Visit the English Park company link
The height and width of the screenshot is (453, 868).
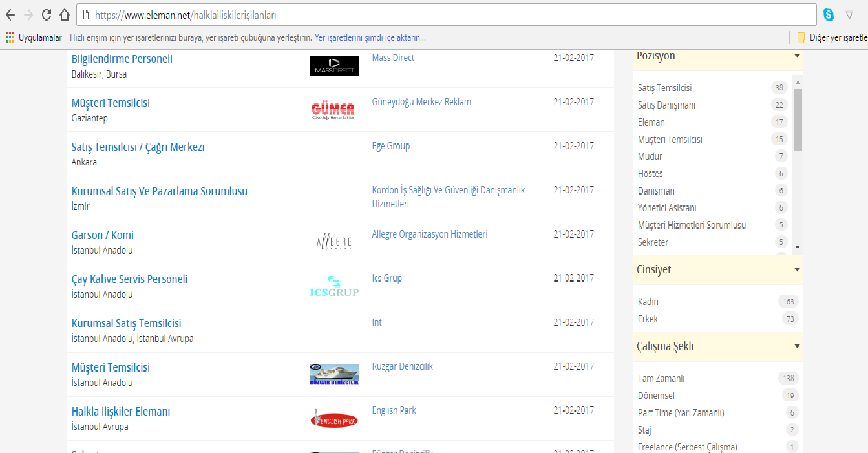(394, 410)
